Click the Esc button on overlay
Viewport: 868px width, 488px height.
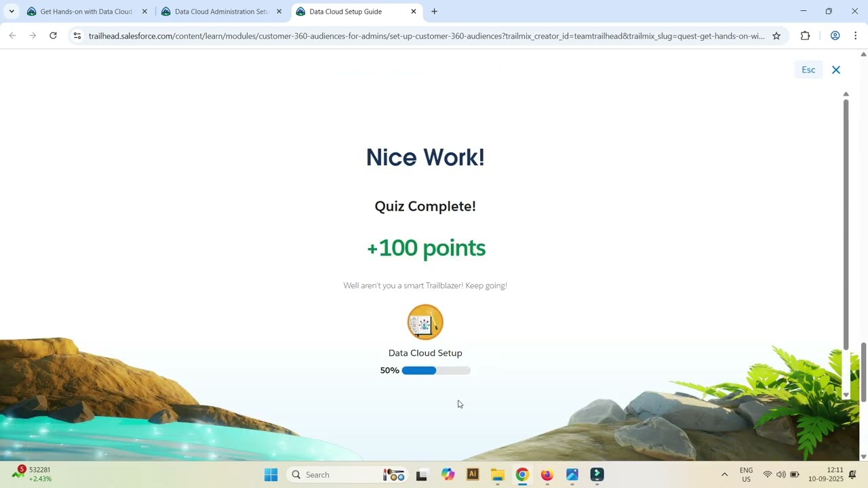pos(808,70)
